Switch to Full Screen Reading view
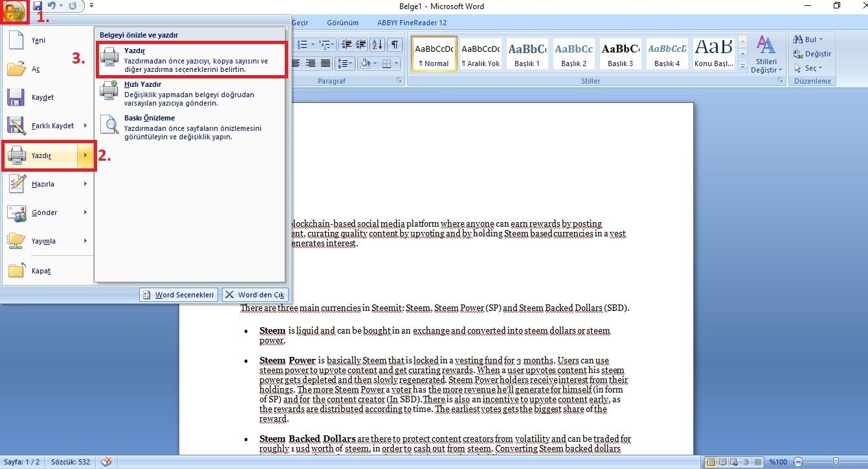The width and height of the screenshot is (868, 469). [723, 462]
